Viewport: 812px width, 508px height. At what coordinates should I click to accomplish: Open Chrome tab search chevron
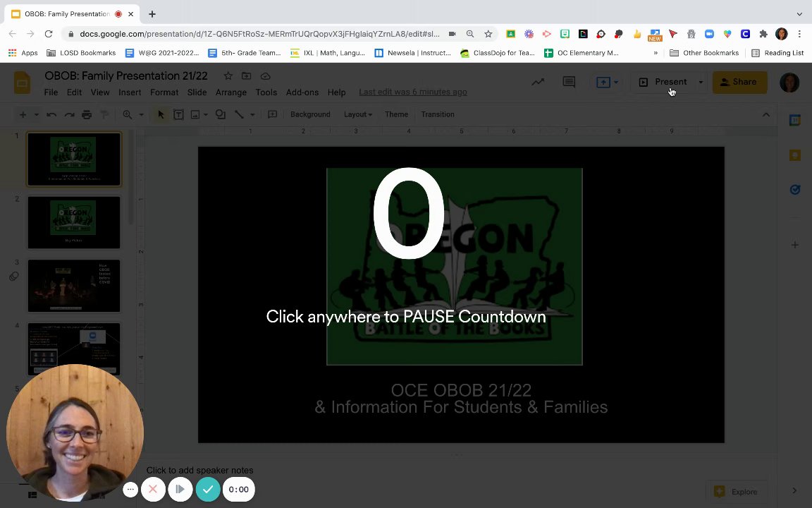point(799,14)
